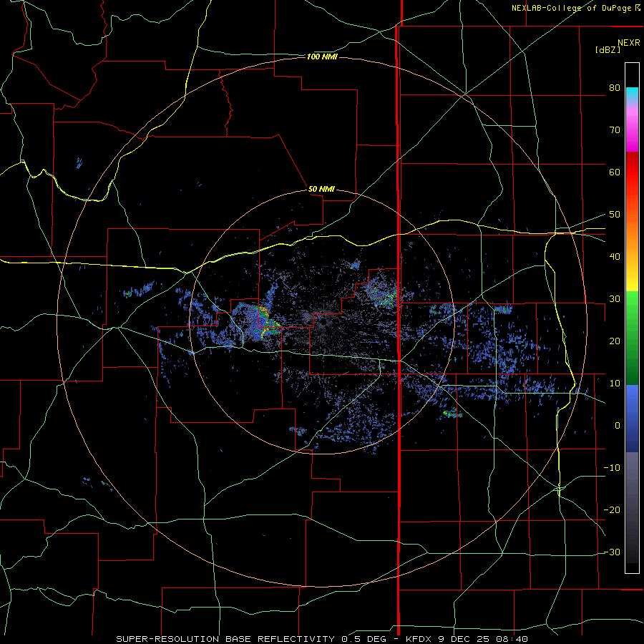
Task: Select the -10 value on the dBZ scale
Action: (612, 467)
